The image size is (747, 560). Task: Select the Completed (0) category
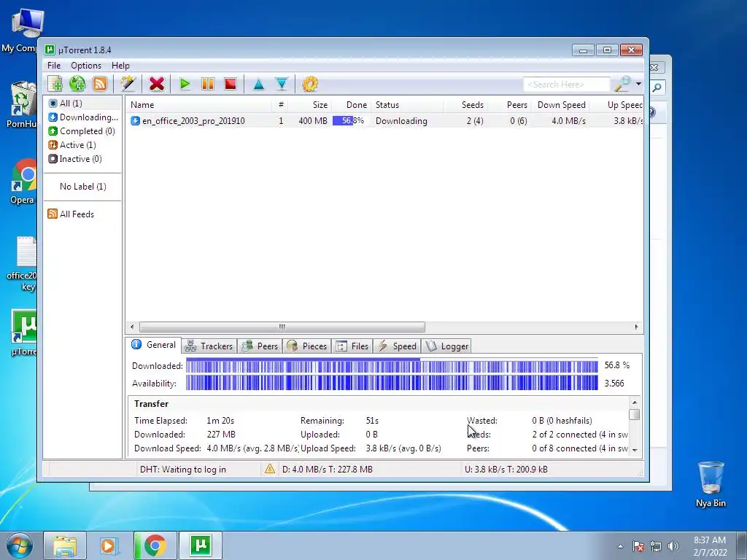click(x=83, y=131)
